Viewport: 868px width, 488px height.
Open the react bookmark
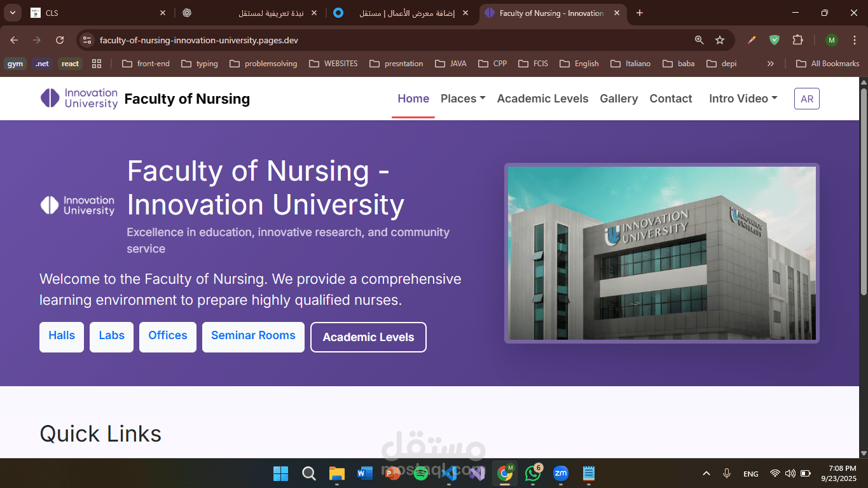click(70, 64)
